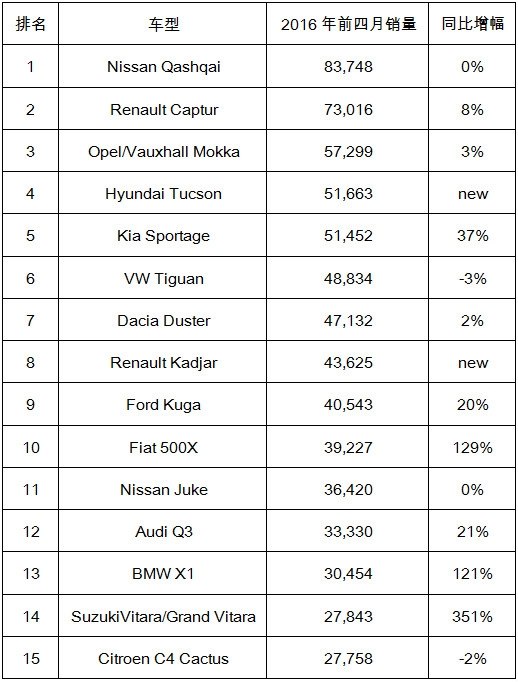The image size is (518, 682).
Task: Click the Dacia Duster cell
Action: pyautogui.click(x=163, y=320)
